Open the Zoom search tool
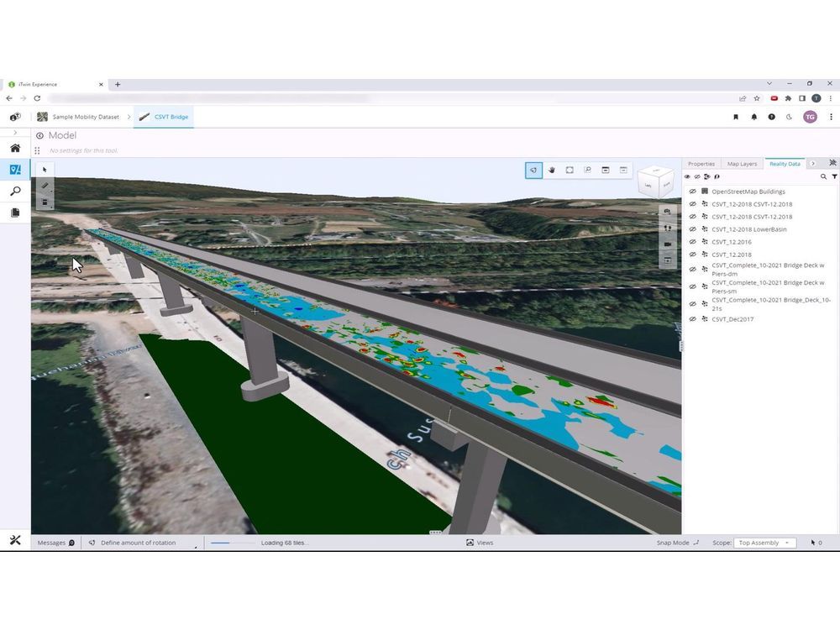Image resolution: width=840 pixels, height=630 pixels. click(587, 170)
